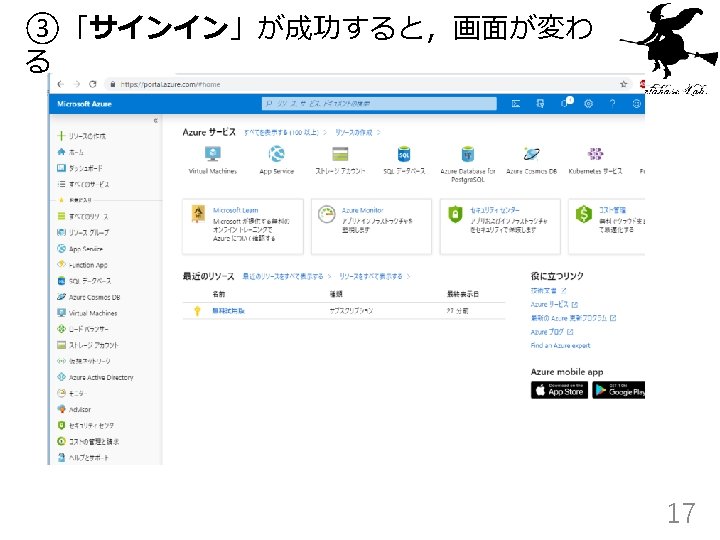The width and height of the screenshot is (720, 540).
Task: Open feedback smiley icon
Action: pyautogui.click(x=636, y=104)
